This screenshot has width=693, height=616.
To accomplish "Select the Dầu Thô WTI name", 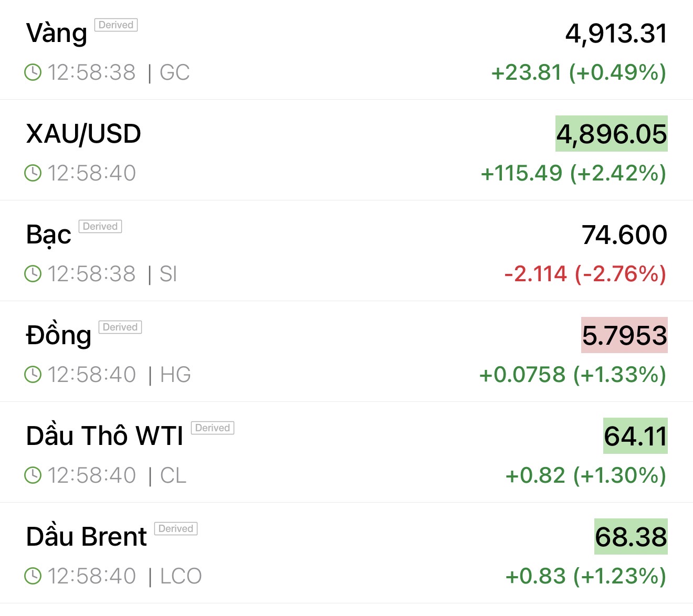I will 105,436.
